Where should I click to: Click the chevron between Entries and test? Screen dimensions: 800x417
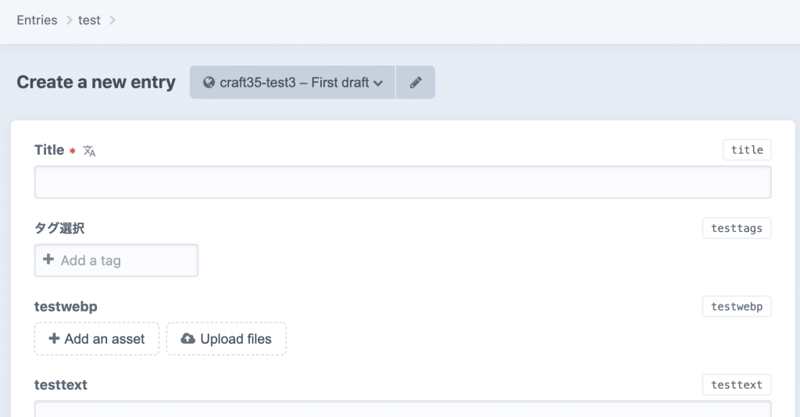[68, 20]
